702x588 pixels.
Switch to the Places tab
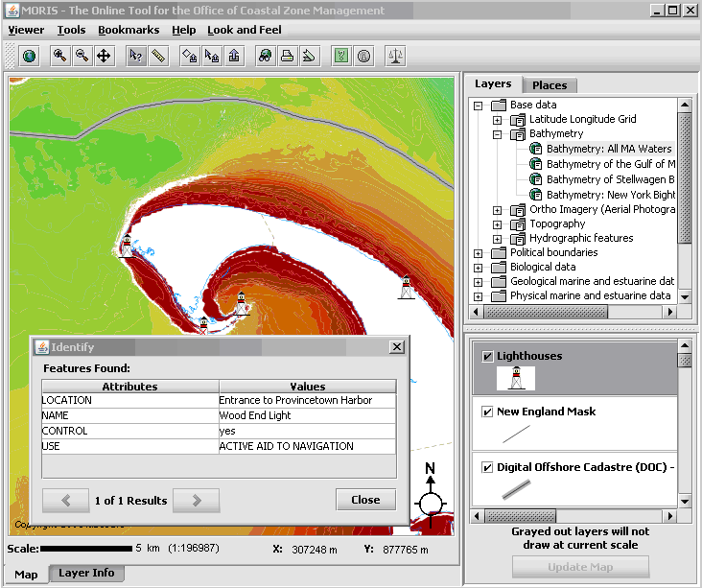coord(550,85)
